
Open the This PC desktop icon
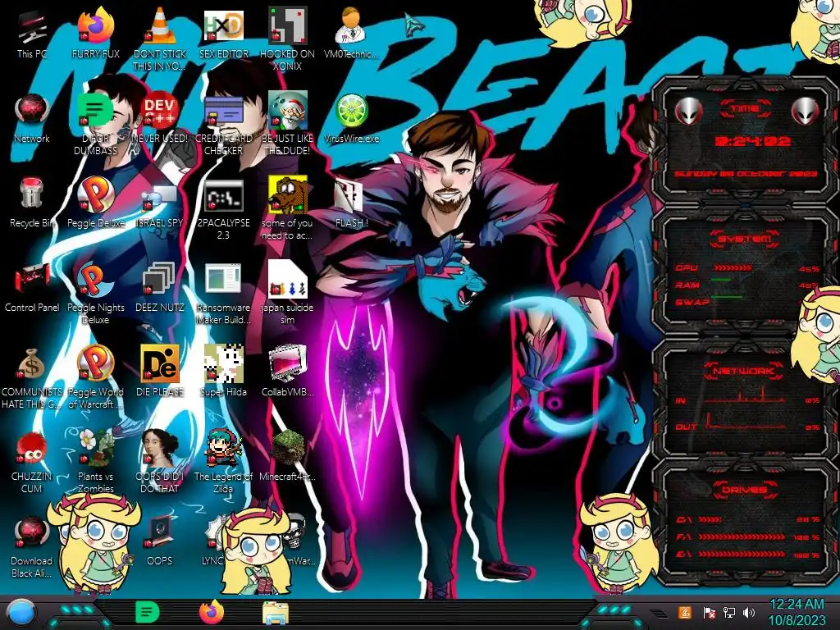(x=32, y=33)
